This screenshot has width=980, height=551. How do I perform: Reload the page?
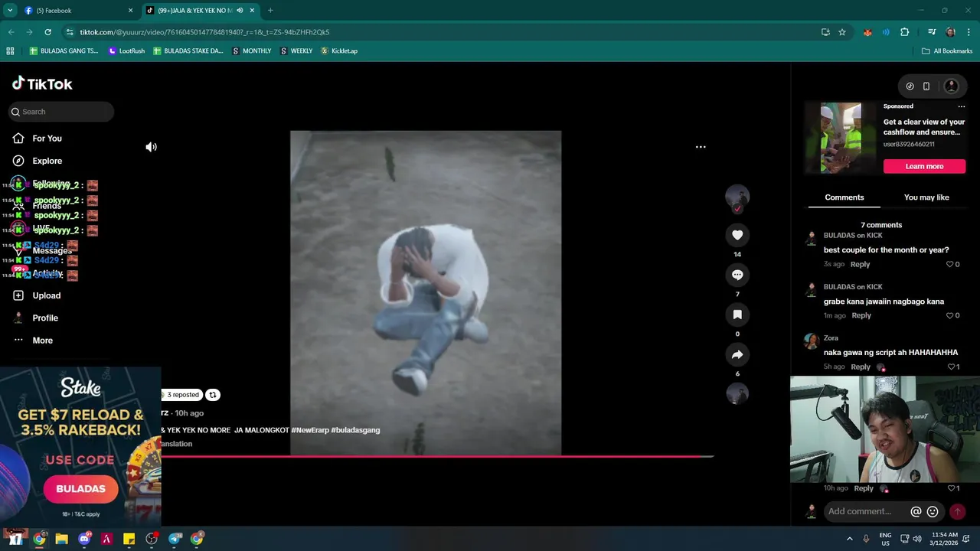(x=47, y=32)
